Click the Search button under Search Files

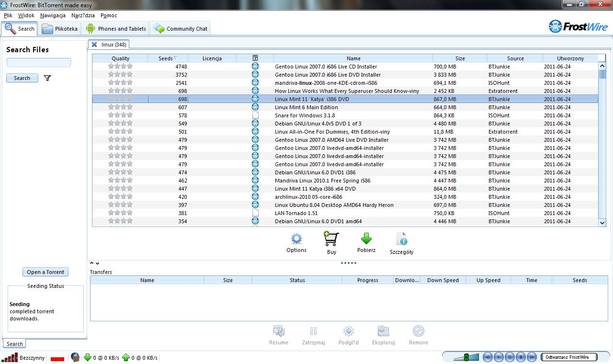(22, 78)
